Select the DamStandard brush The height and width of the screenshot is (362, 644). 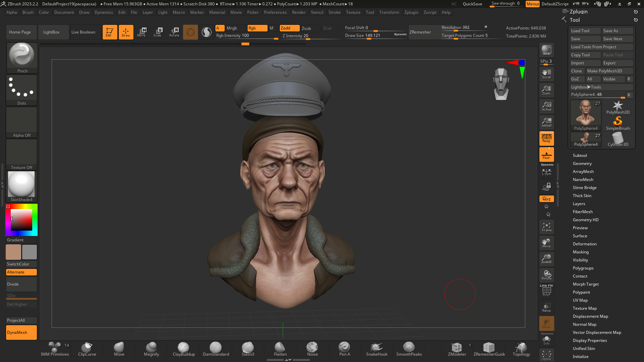click(x=216, y=349)
